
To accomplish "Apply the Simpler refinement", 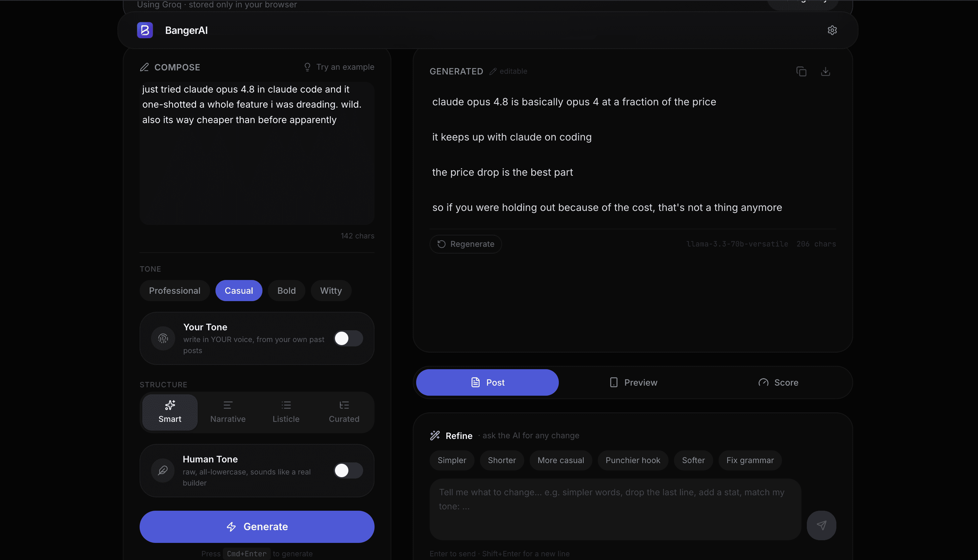I will (x=452, y=460).
